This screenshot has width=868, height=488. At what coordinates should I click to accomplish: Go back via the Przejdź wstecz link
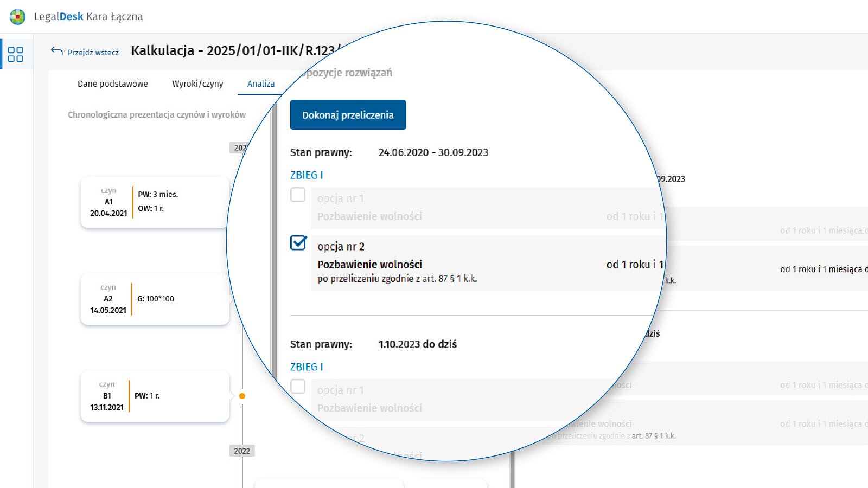tap(93, 53)
